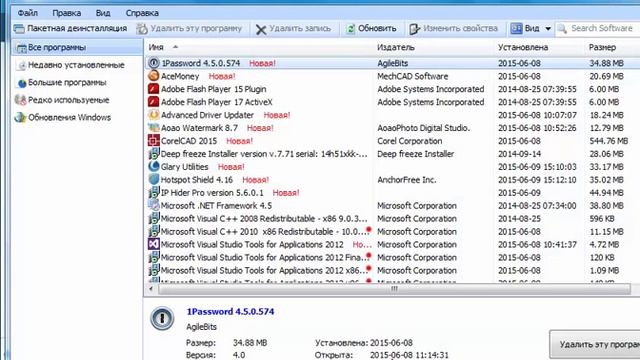This screenshot has width=640, height=360.
Task: Click Изменить свойства toolbar button
Action: click(453, 29)
